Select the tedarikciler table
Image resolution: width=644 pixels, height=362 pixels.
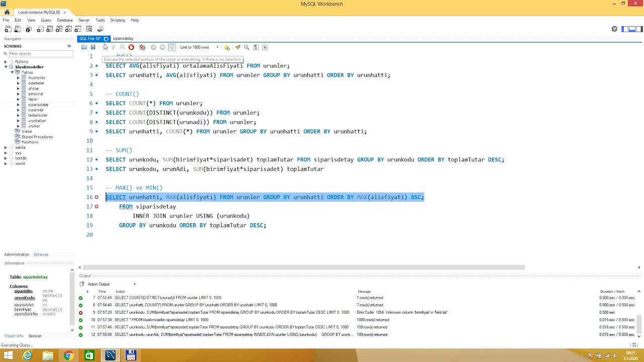click(37, 116)
